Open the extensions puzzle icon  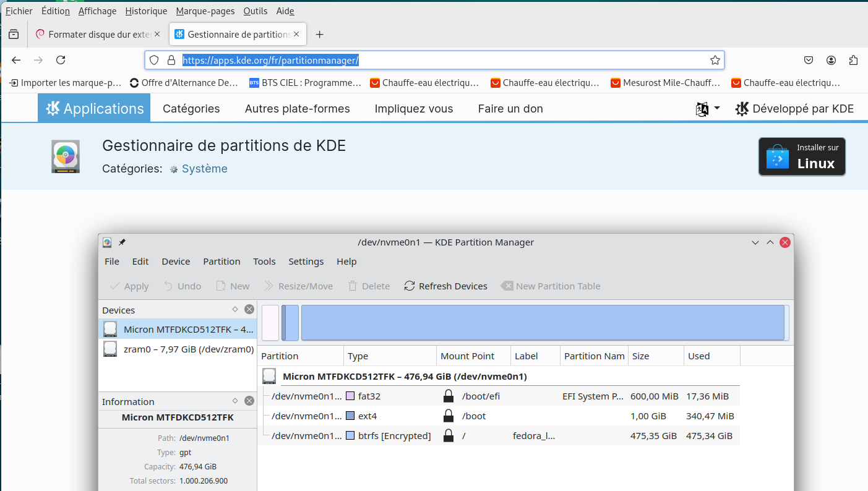point(853,60)
